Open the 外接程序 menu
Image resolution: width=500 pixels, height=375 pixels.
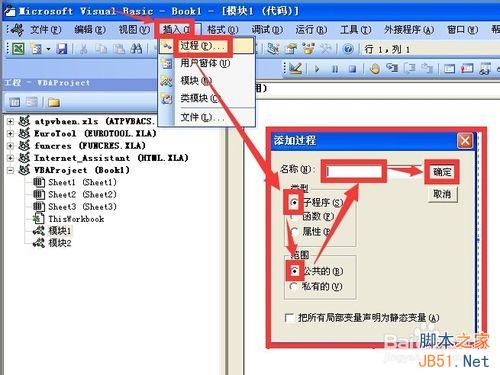(409, 30)
